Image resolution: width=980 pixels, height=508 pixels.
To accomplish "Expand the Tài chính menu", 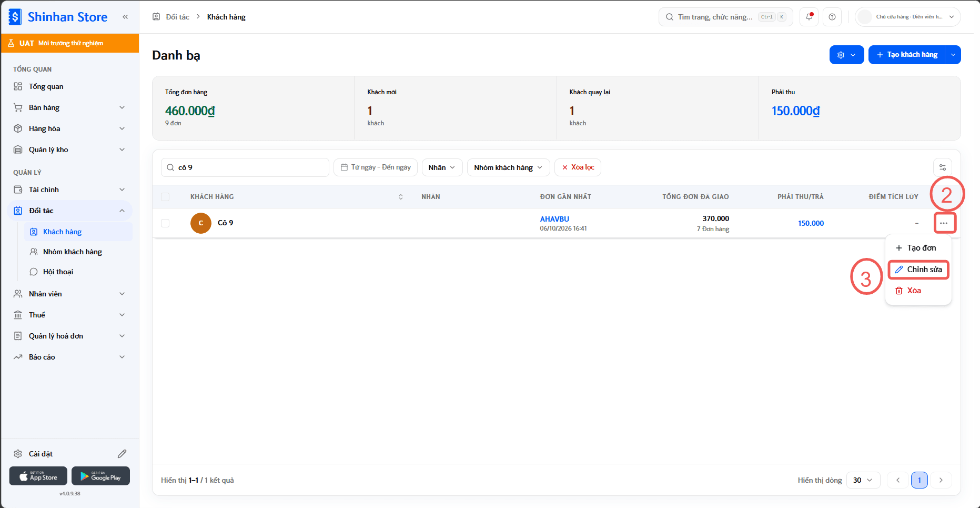I will (70, 190).
